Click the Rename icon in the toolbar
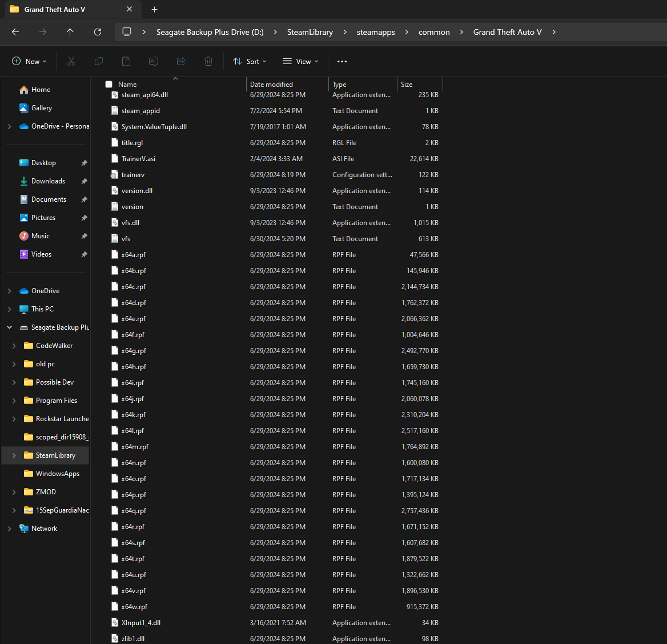 153,61
